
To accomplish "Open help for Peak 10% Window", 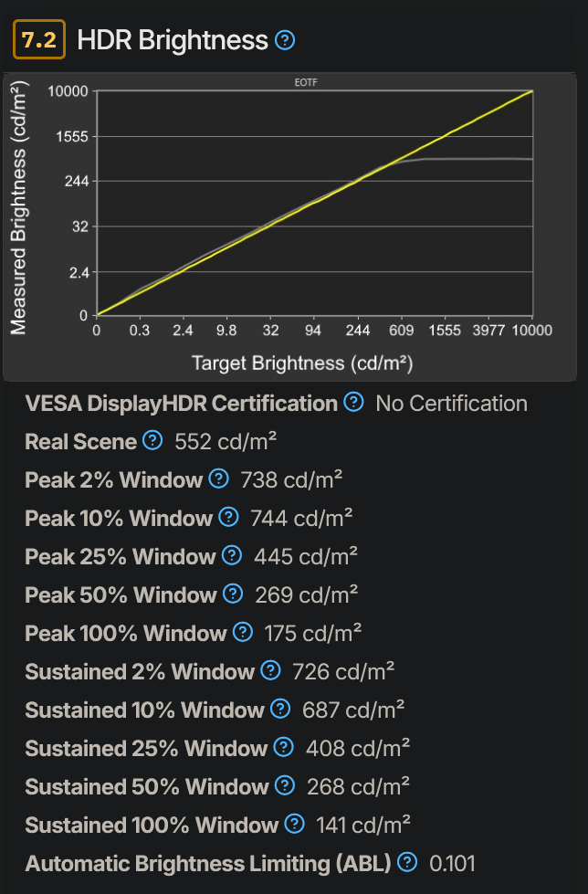I will tap(227, 518).
